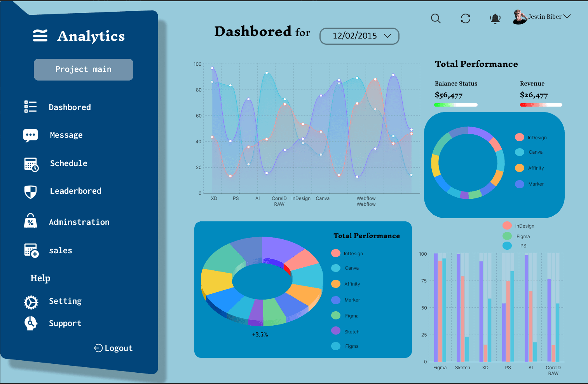Click the Project main button
This screenshot has width=588, height=384.
click(x=84, y=70)
